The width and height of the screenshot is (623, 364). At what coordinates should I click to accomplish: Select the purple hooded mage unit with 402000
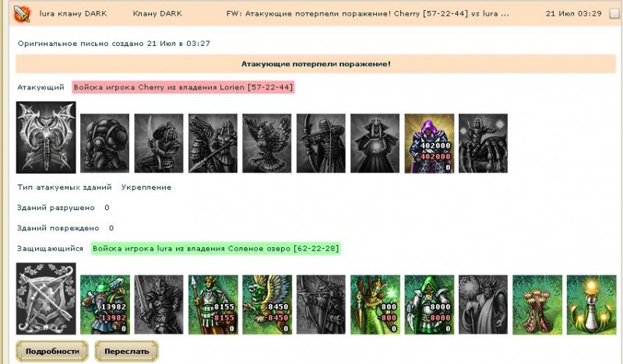click(x=429, y=143)
